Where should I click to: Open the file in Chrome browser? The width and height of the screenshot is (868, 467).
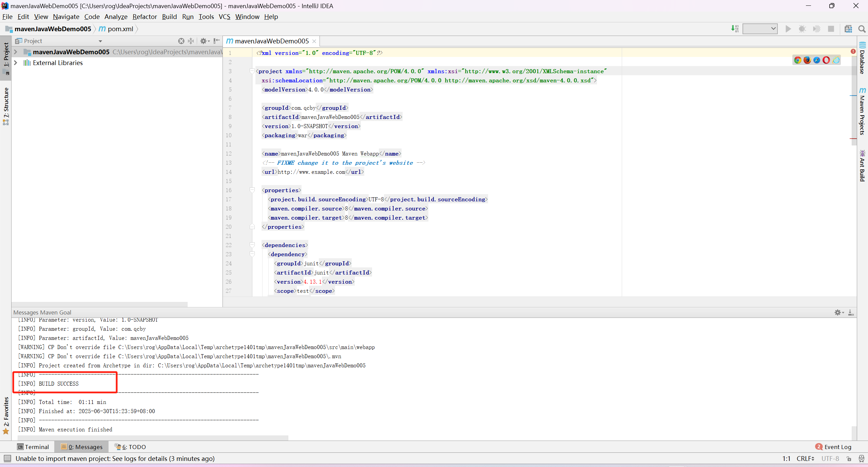click(x=797, y=60)
